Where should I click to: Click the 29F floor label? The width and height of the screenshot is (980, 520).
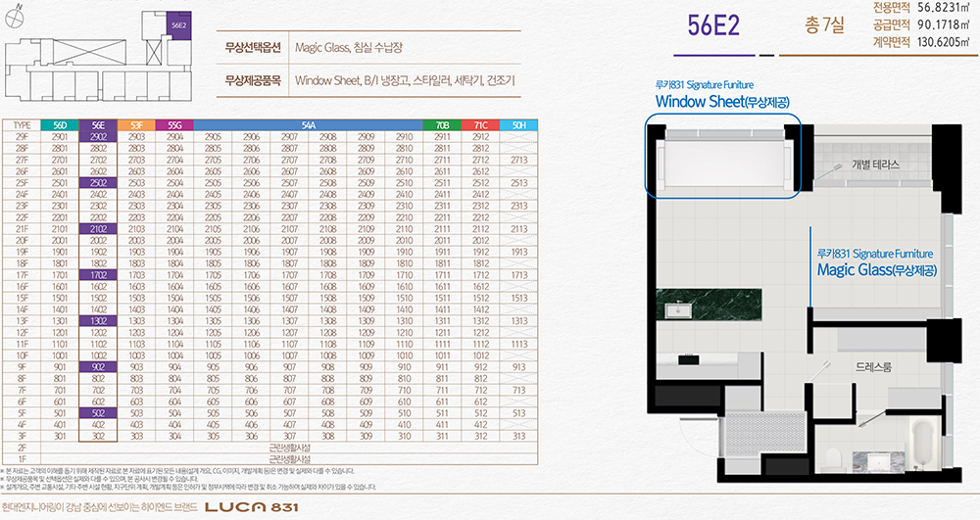(22, 137)
